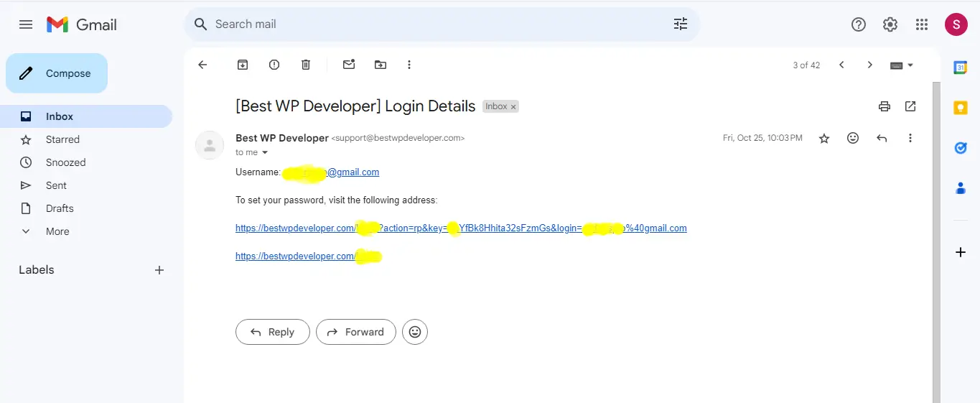Click the sender profile avatar
The height and width of the screenshot is (403, 980).
210,146
